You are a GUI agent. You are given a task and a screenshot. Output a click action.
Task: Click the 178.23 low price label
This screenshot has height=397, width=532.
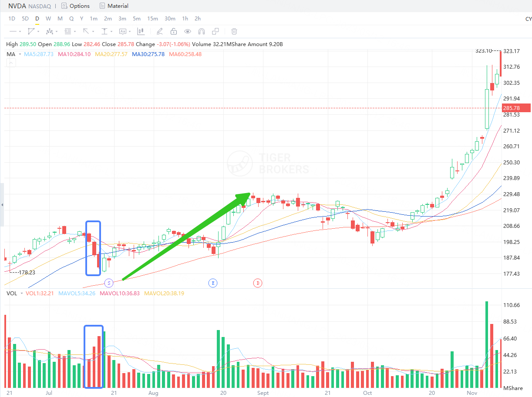pyautogui.click(x=27, y=273)
